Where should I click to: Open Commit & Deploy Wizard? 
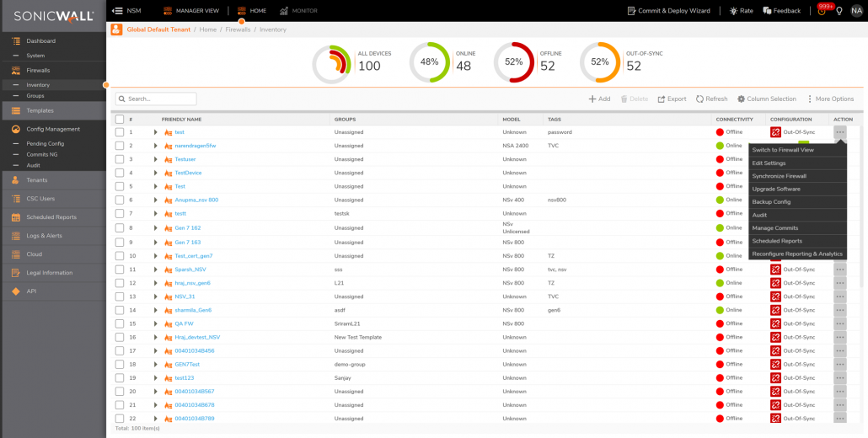click(x=669, y=10)
